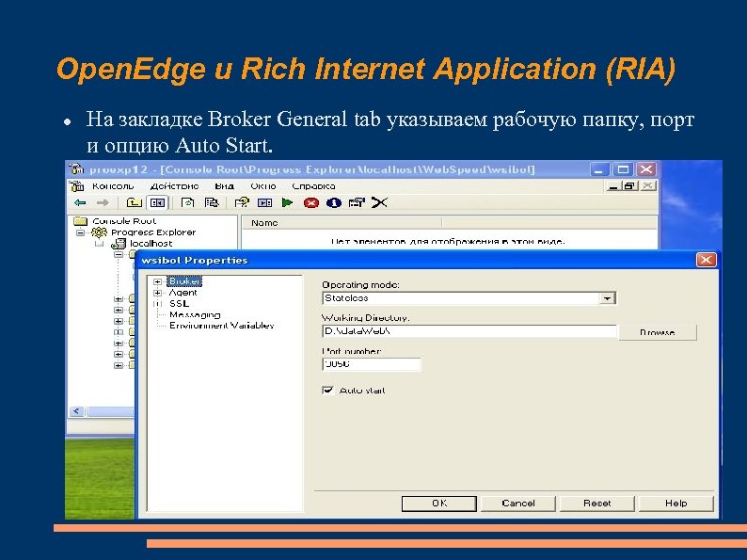The height and width of the screenshot is (560, 747).
Task: Select Progress Explorer in the console tree
Action: click(153, 232)
